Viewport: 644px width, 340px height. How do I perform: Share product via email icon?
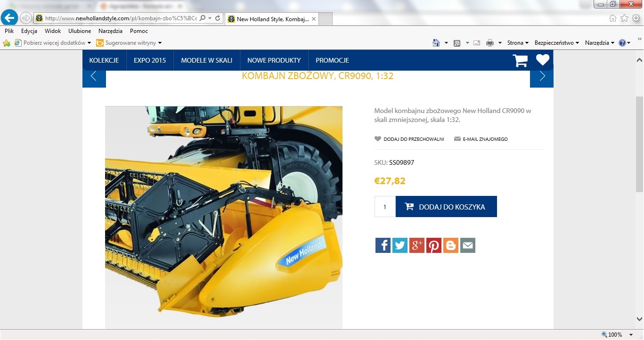coord(468,245)
